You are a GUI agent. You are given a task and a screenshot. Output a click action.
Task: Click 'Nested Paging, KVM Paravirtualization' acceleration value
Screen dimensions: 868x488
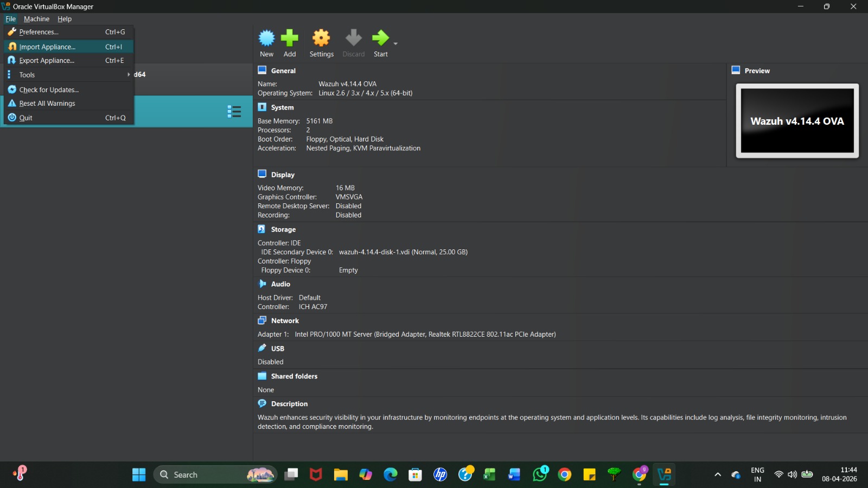click(x=363, y=148)
